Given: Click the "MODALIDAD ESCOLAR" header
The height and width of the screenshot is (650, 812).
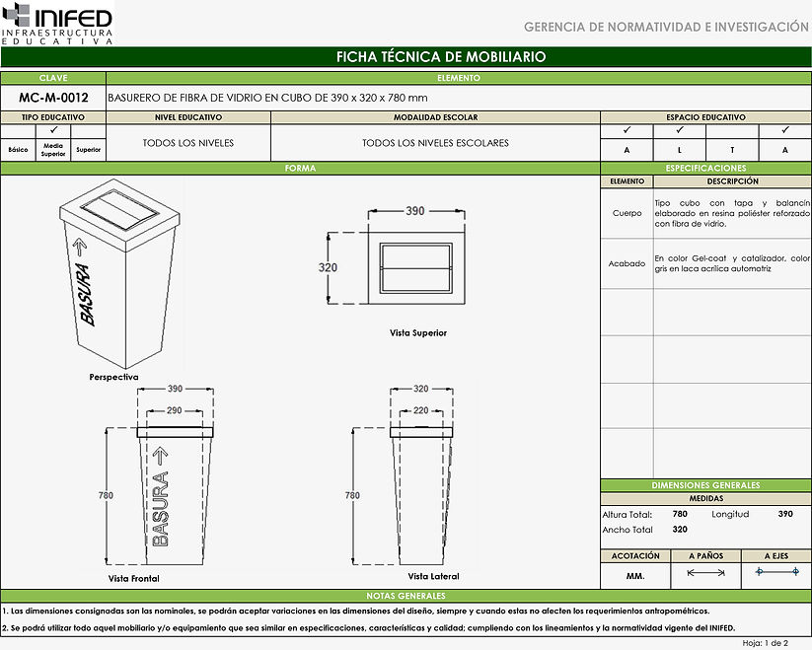Looking at the screenshot, I should [x=435, y=117].
